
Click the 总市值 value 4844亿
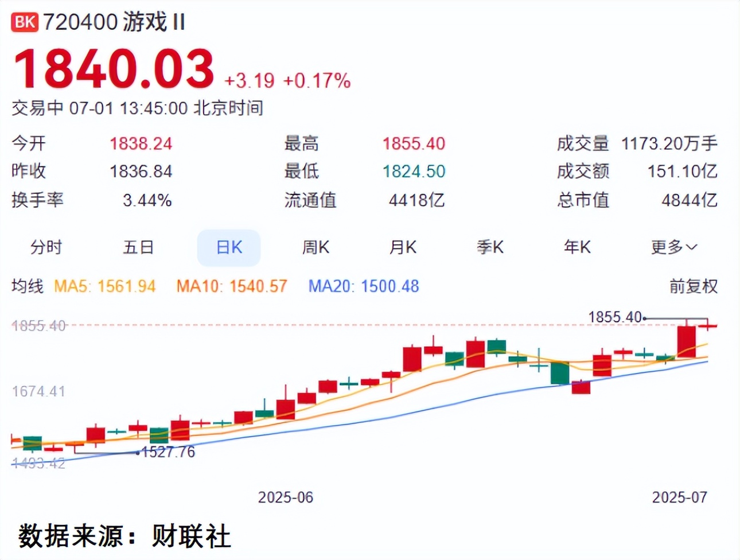tap(690, 200)
